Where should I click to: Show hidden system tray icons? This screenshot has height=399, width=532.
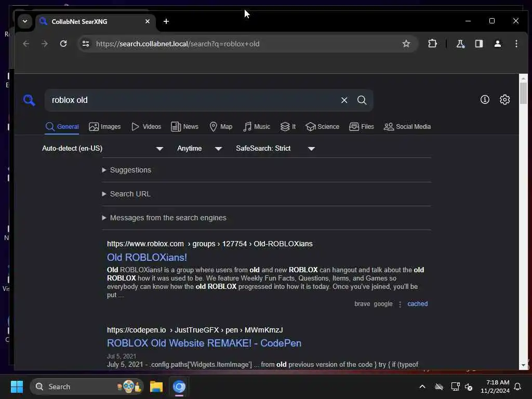pyautogui.click(x=422, y=387)
